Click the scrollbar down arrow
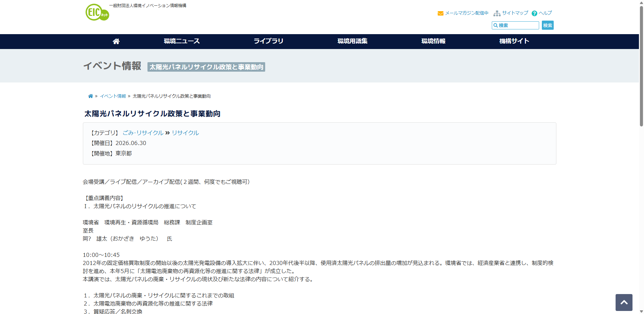Viewport: 644px width, 314px height. (641, 311)
